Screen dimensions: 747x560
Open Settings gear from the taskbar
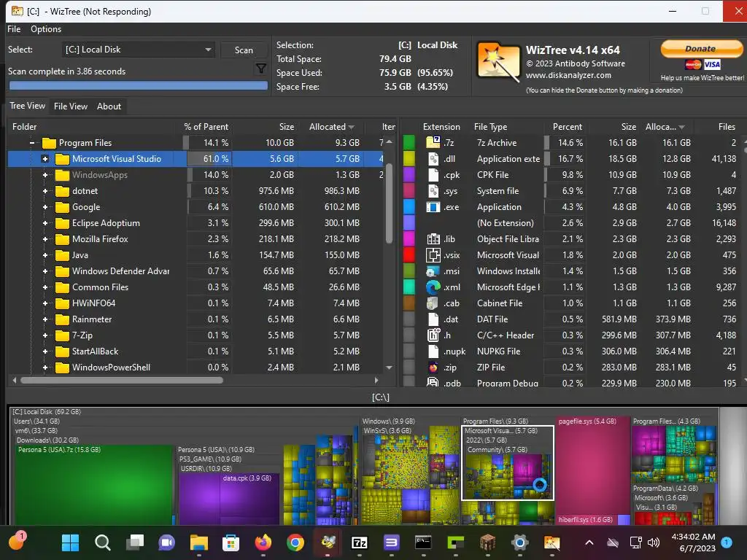click(519, 542)
